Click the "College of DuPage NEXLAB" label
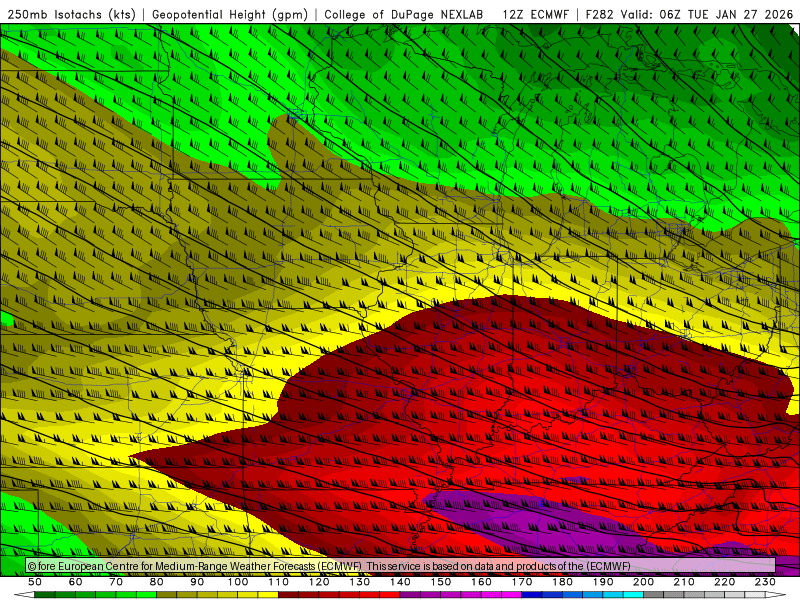Image resolution: width=800 pixels, height=600 pixels. coord(403,14)
